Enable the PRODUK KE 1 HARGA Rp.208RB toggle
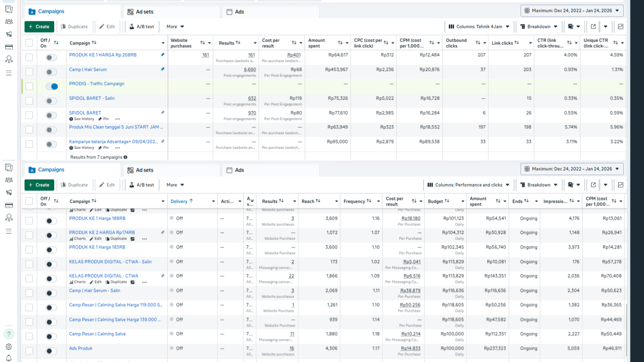The width and height of the screenshot is (644, 362). coord(51,58)
